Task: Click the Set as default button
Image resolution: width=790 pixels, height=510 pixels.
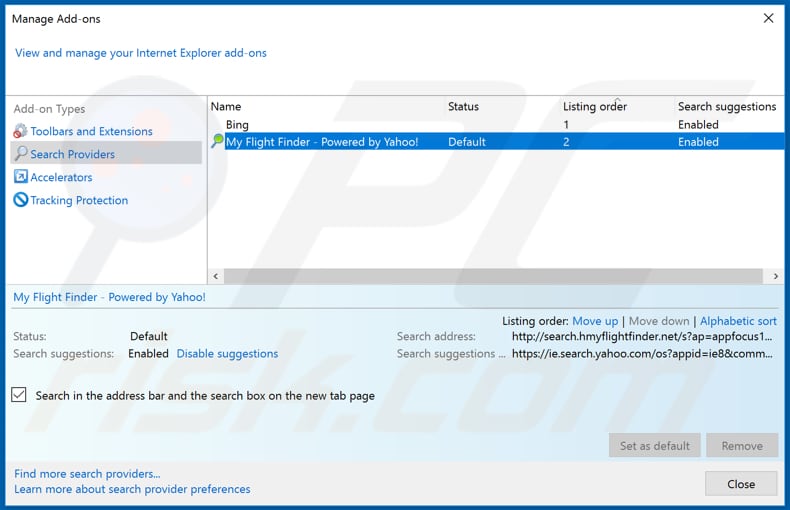Action: [654, 445]
